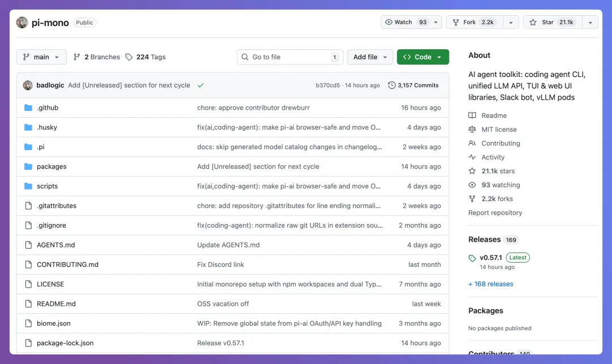Click the .gitignore file icon

pos(28,225)
